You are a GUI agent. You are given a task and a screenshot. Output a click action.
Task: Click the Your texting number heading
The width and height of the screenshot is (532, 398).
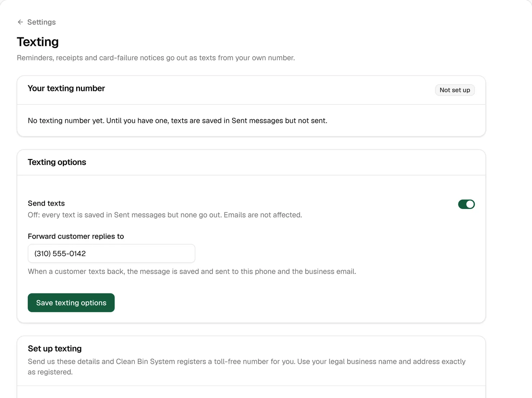coord(66,88)
